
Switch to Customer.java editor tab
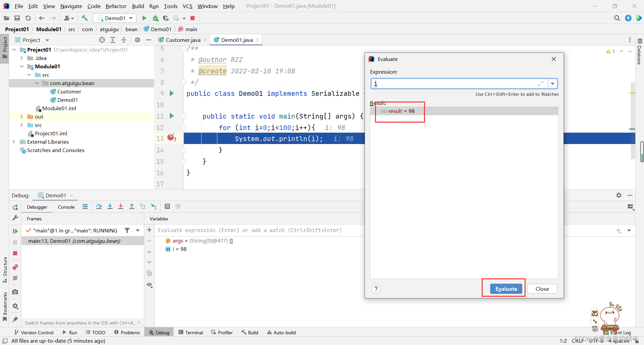(x=183, y=40)
